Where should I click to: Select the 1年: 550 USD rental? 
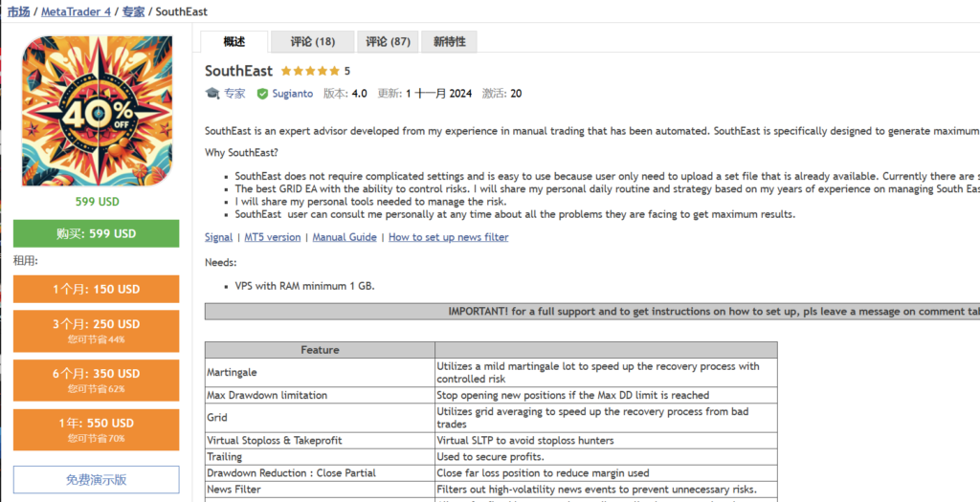(x=96, y=429)
